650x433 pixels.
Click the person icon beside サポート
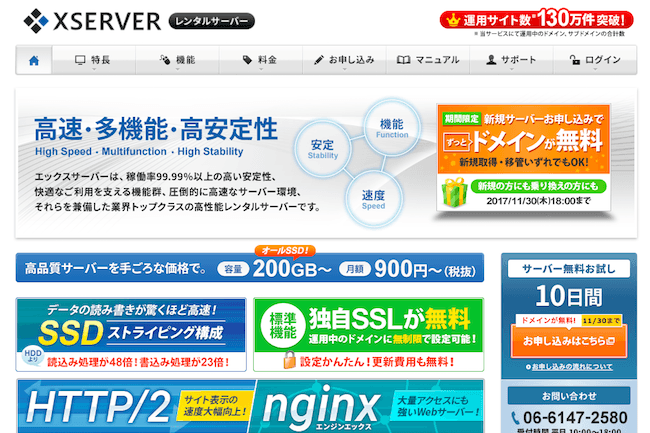pyautogui.click(x=491, y=60)
